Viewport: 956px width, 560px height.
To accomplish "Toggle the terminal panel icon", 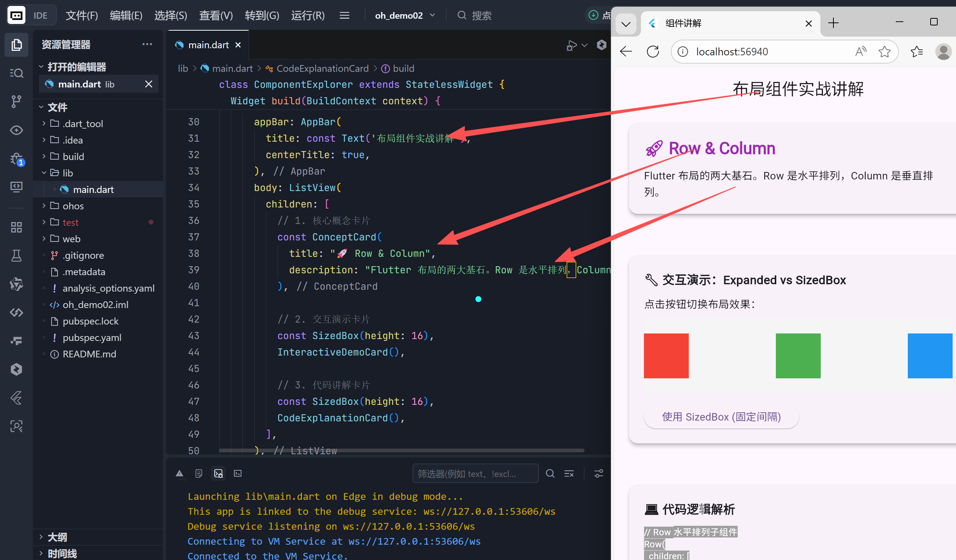I will click(x=238, y=473).
